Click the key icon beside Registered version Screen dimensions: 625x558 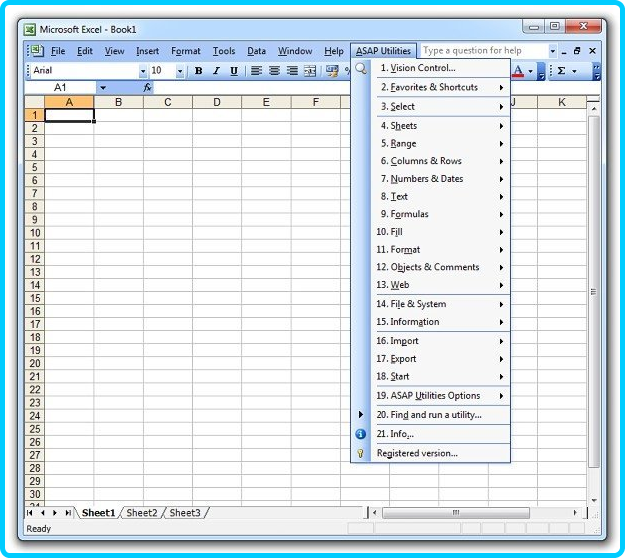point(360,453)
